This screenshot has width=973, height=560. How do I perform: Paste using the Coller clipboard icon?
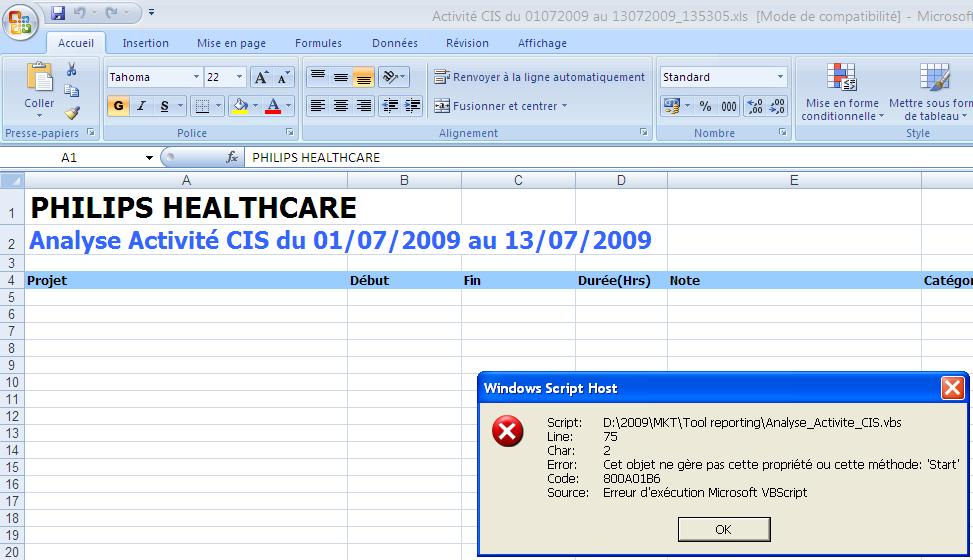(x=39, y=78)
